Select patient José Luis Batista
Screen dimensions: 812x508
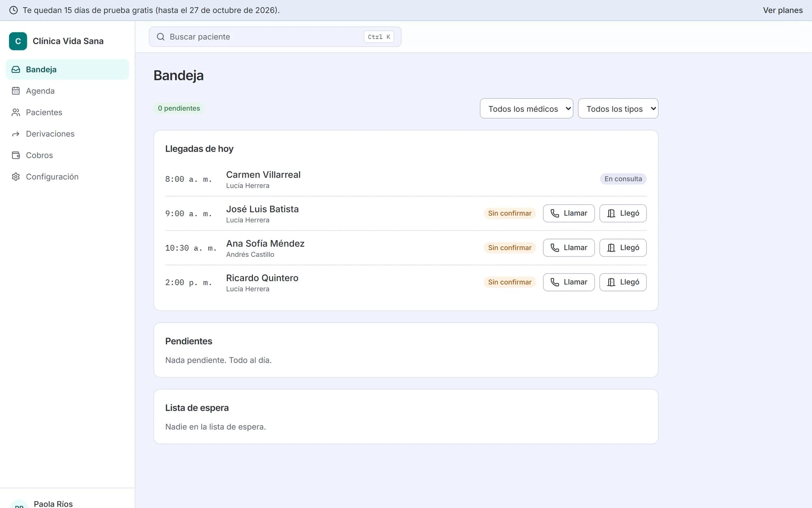(262, 209)
